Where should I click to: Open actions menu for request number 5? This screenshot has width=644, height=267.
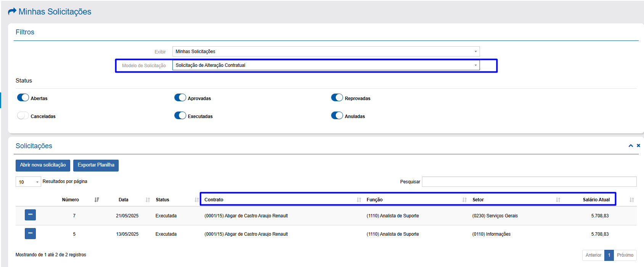point(30,233)
